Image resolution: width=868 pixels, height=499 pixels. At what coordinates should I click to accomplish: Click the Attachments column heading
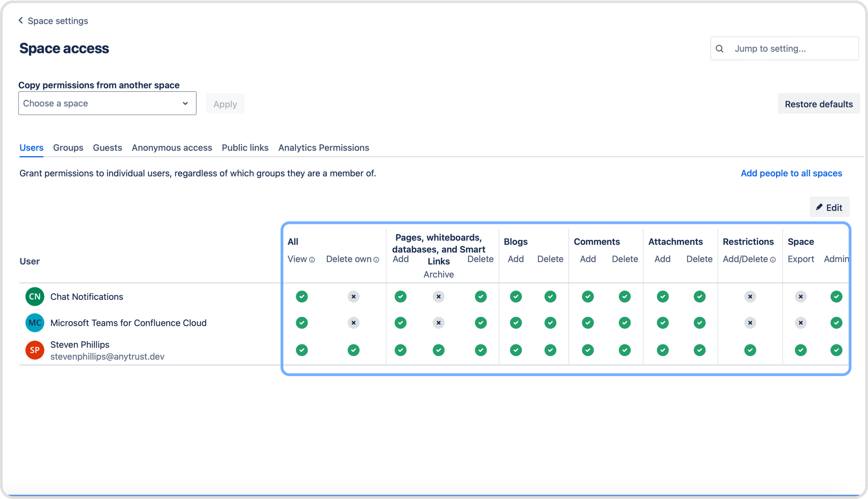pos(675,242)
